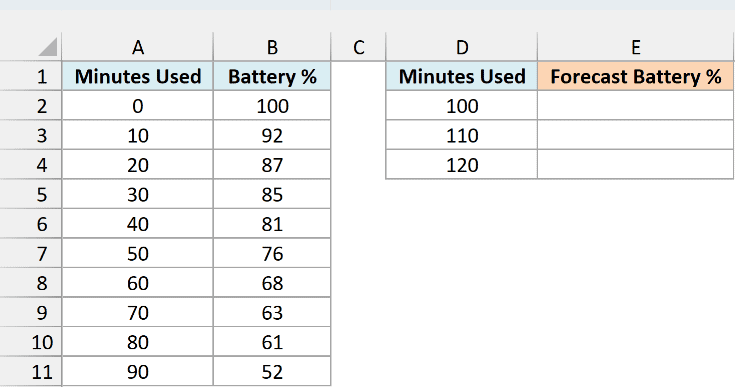Select row 8 header
This screenshot has width=735, height=387.
tap(30, 283)
